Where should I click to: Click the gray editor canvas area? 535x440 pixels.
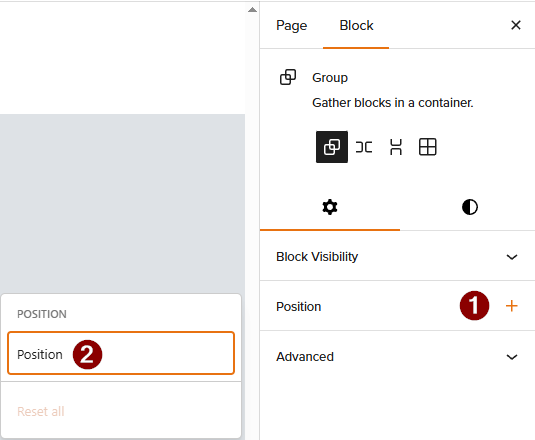coord(122,204)
